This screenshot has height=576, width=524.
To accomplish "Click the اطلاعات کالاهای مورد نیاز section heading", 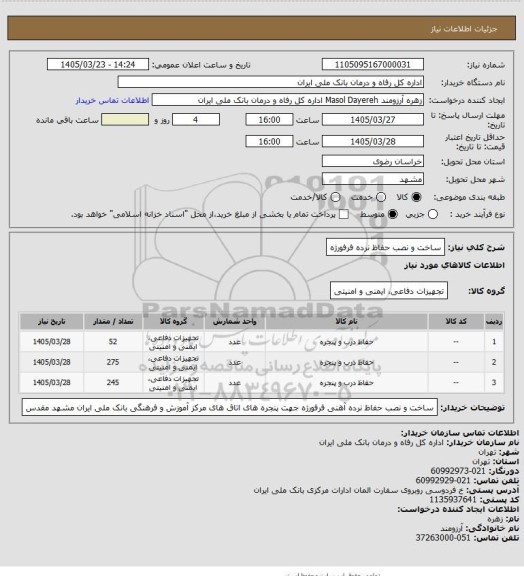I will coord(454,265).
